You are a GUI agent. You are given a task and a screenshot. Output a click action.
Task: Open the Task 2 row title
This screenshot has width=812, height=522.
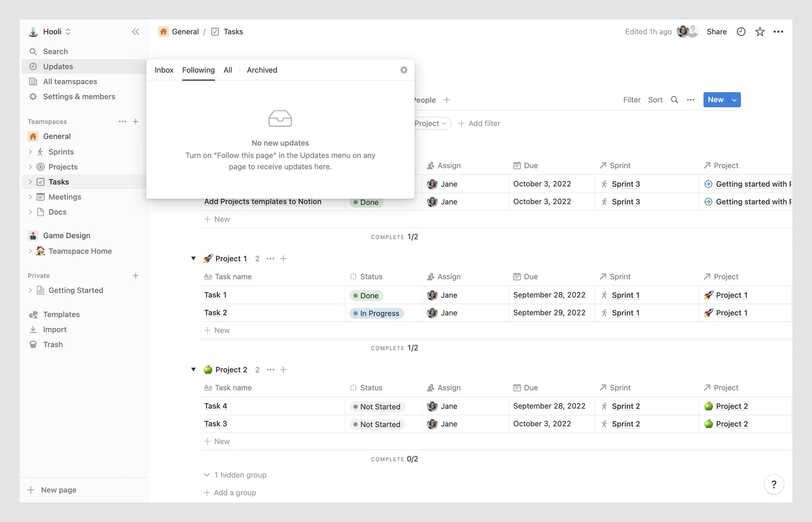point(215,313)
